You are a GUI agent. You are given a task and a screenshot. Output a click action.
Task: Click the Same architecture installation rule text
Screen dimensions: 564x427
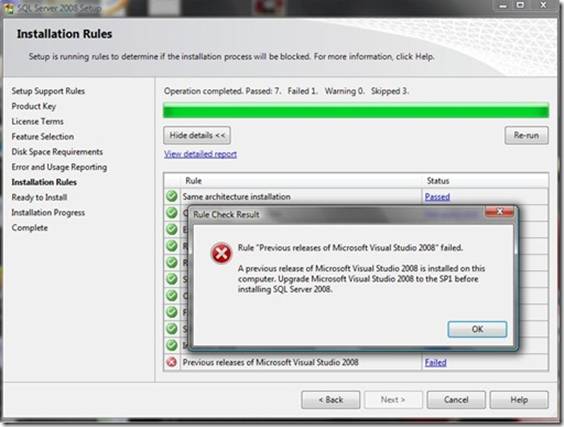click(236, 197)
